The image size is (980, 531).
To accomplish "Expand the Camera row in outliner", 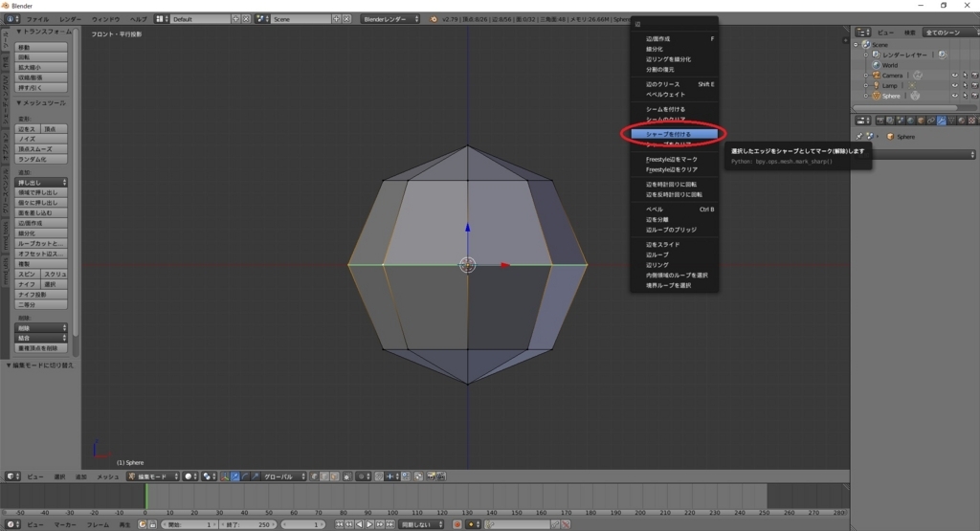I will coord(865,75).
